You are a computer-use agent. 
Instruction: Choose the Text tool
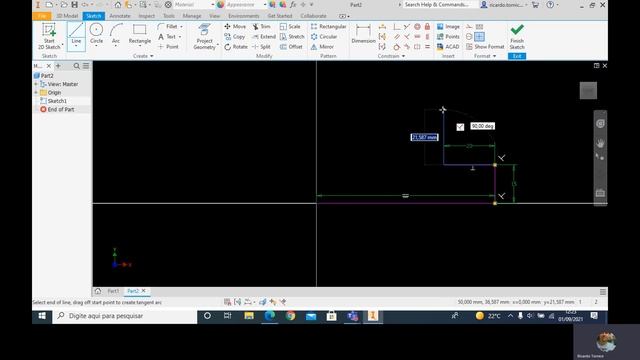point(167,37)
